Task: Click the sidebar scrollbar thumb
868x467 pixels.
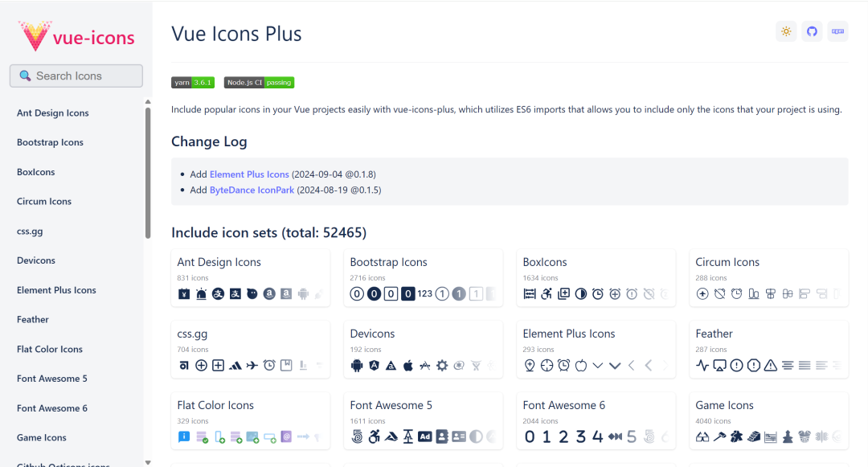Action: (148, 173)
